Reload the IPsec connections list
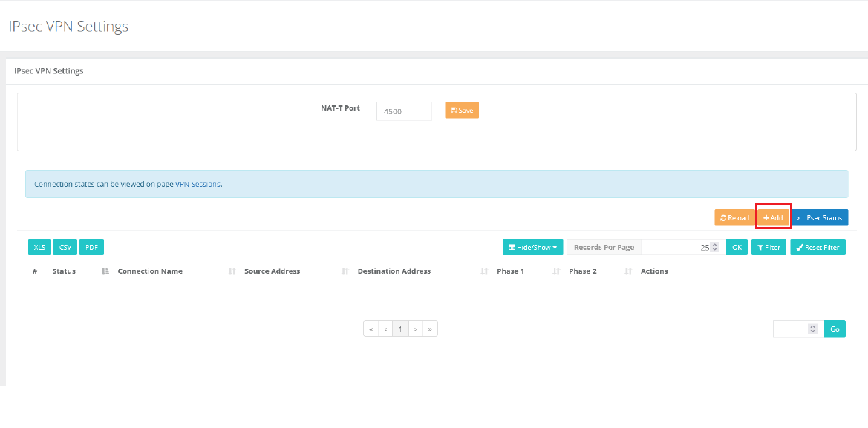Viewport: 868px width, 428px height. 734,218
